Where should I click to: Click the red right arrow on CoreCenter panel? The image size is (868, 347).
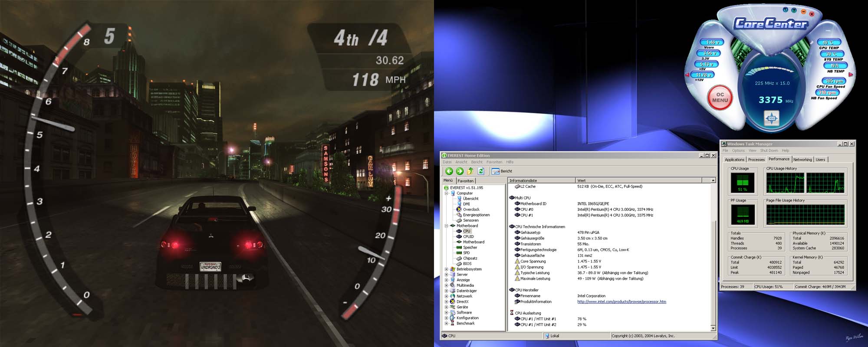[850, 75]
